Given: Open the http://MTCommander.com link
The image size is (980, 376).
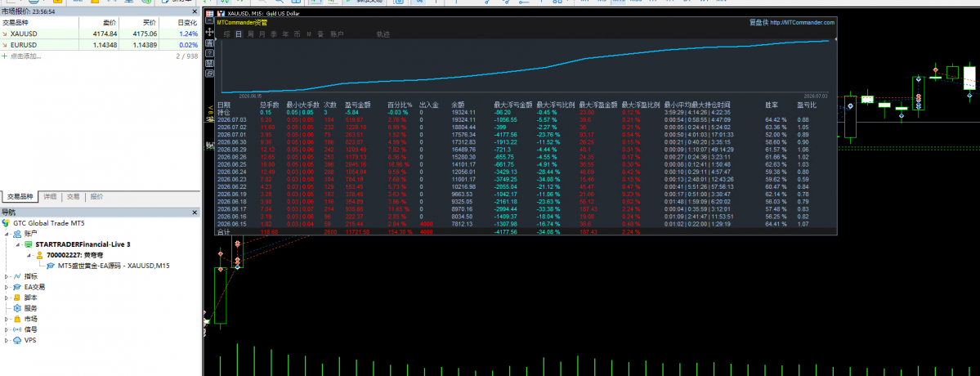Looking at the screenshot, I should pyautogui.click(x=803, y=23).
